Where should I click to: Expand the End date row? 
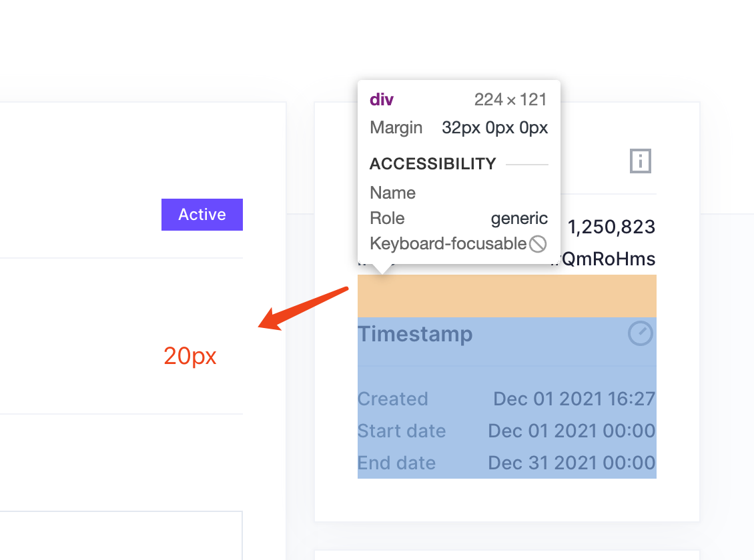[x=507, y=463]
